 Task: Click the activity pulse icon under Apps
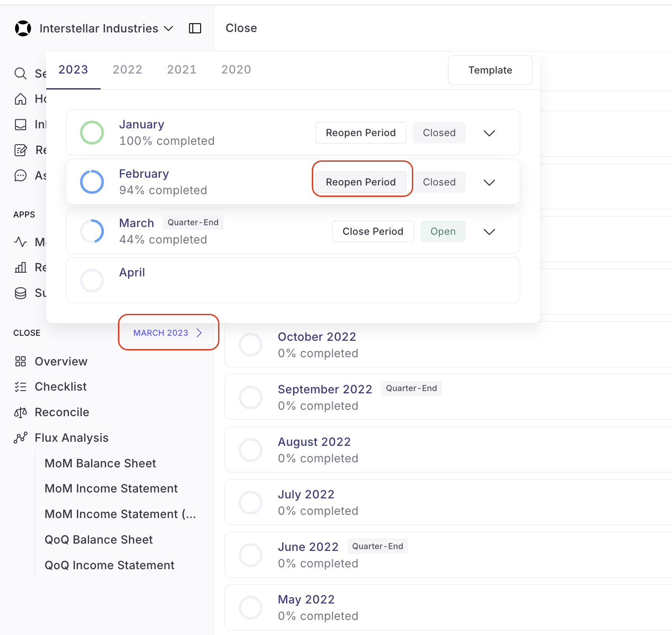[x=21, y=242]
